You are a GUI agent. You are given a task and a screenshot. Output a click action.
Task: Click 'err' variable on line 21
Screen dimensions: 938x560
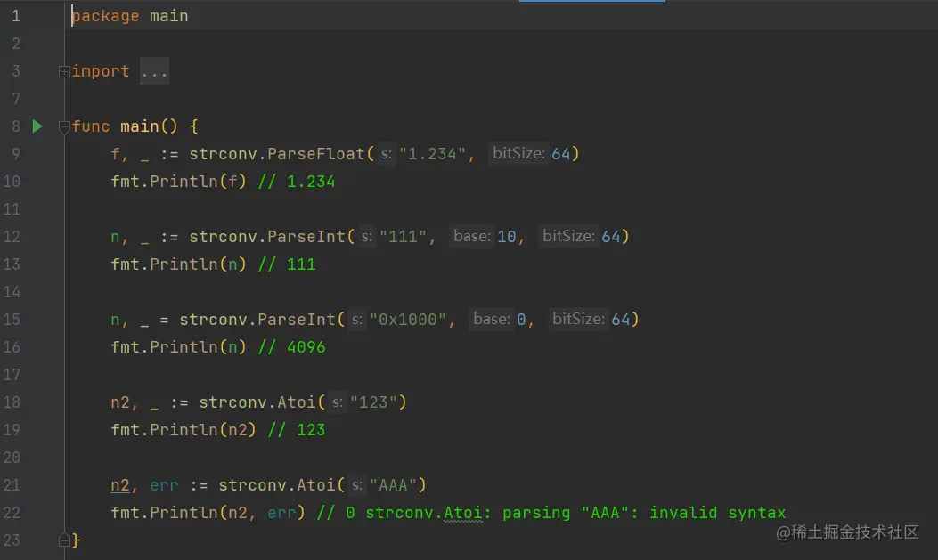[164, 484]
